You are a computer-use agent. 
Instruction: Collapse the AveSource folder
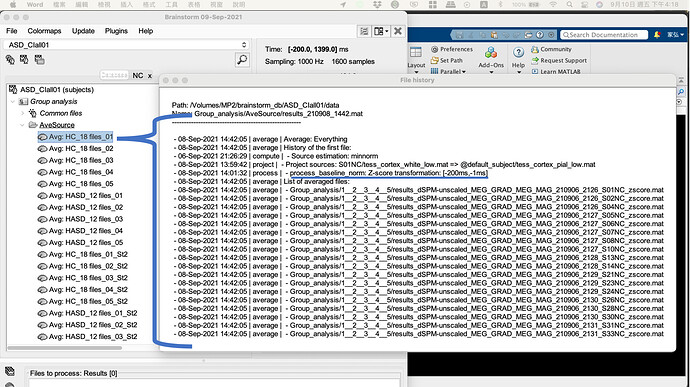pyautogui.click(x=22, y=125)
